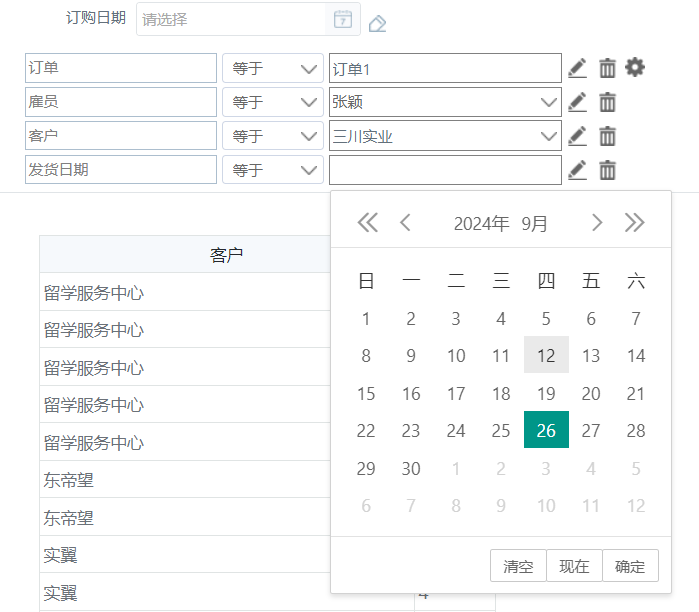Go to the previous month arrow
The width and height of the screenshot is (699, 612).
pos(405,223)
